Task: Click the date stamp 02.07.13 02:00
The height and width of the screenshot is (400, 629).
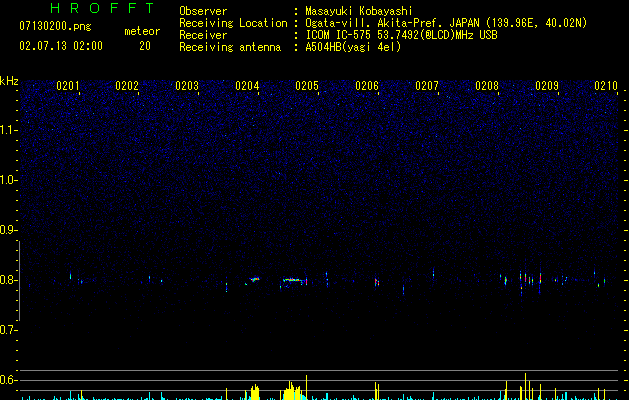Action: [61, 46]
